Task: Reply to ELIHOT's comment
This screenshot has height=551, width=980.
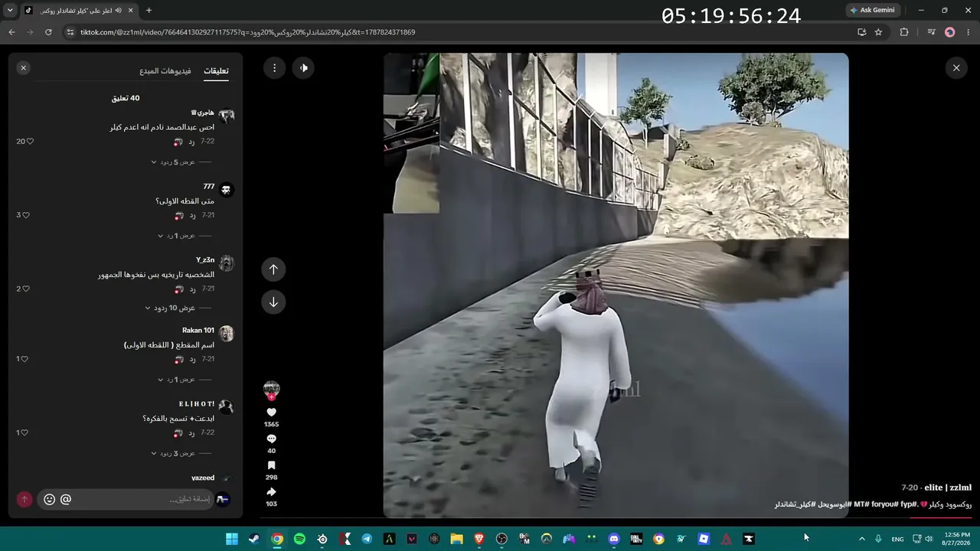Action: (x=192, y=432)
